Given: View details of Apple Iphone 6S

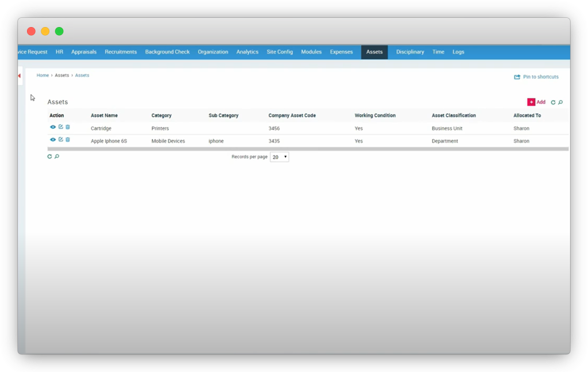Looking at the screenshot, I should tap(53, 140).
